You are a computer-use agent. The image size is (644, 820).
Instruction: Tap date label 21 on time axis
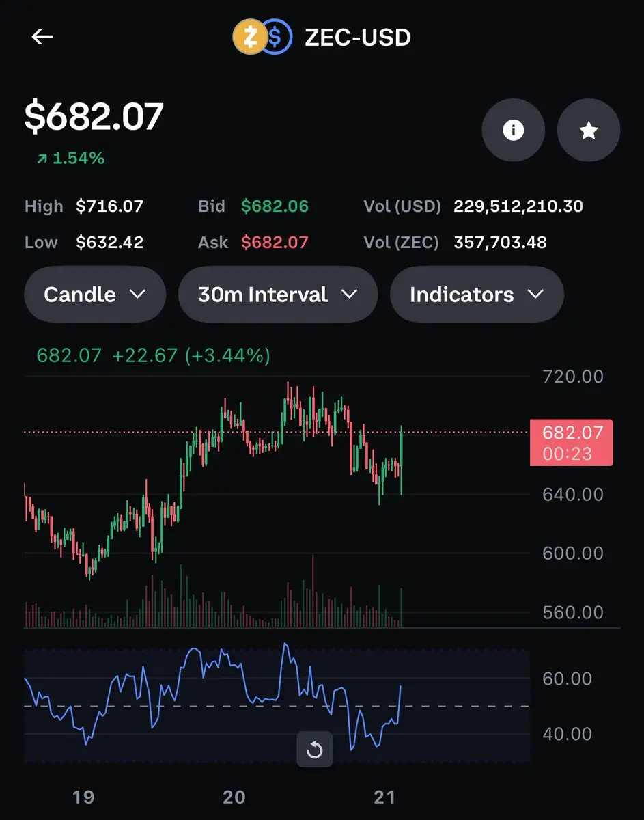pos(385,797)
